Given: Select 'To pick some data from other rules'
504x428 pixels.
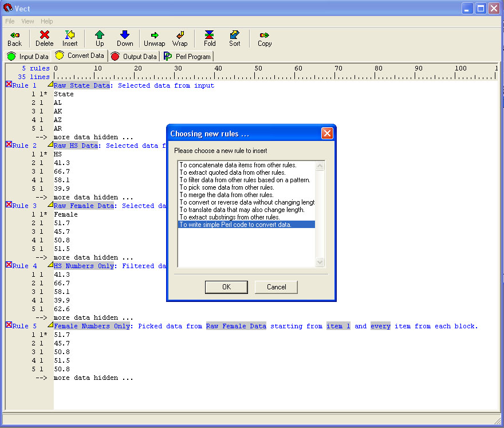Looking at the screenshot, I should tap(246, 187).
